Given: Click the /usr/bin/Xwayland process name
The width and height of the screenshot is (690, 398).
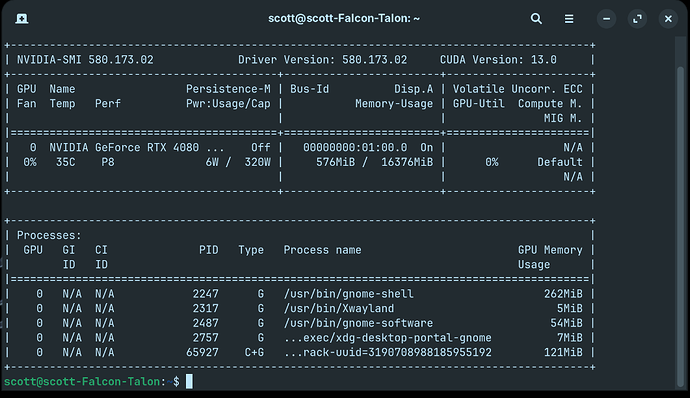Looking at the screenshot, I should coord(339,308).
